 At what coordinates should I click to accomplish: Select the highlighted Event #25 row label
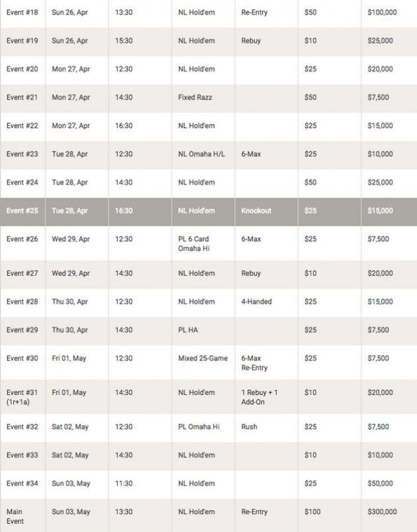point(23,211)
